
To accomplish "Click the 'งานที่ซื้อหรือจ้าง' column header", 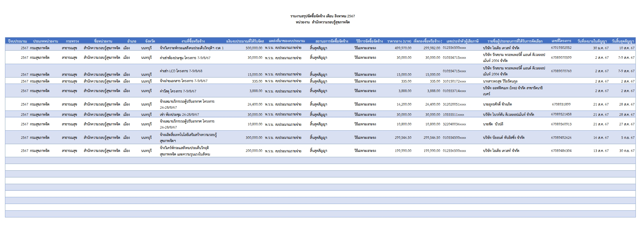I will coord(193,41).
